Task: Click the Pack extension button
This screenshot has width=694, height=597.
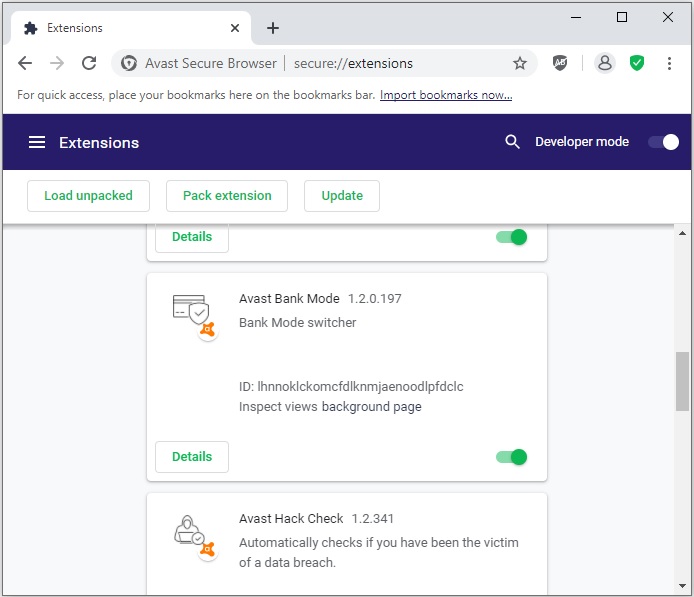Action: tap(227, 196)
